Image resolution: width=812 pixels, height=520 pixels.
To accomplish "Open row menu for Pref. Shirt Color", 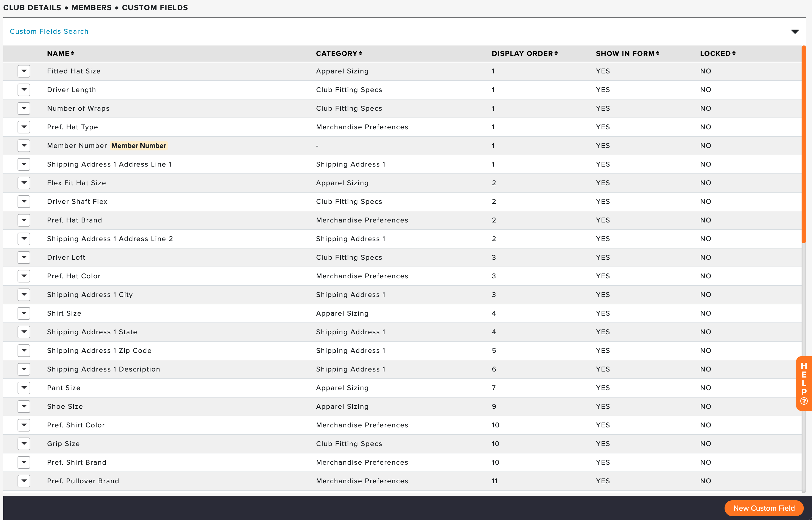I will click(24, 425).
